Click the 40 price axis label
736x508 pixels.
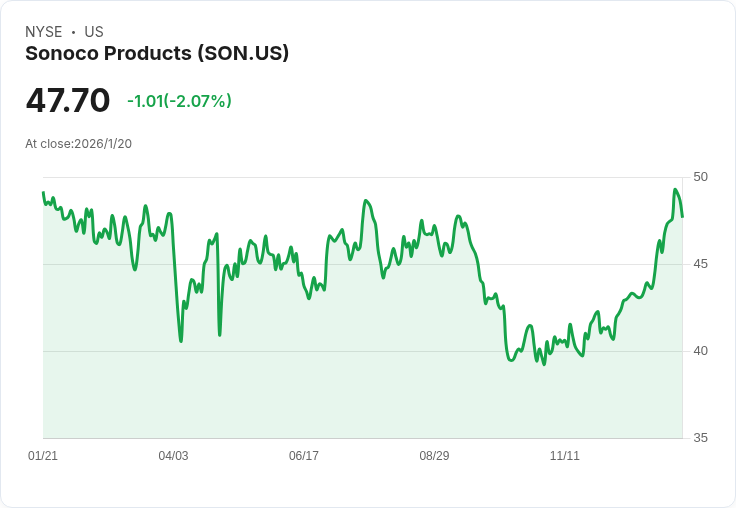tap(700, 351)
